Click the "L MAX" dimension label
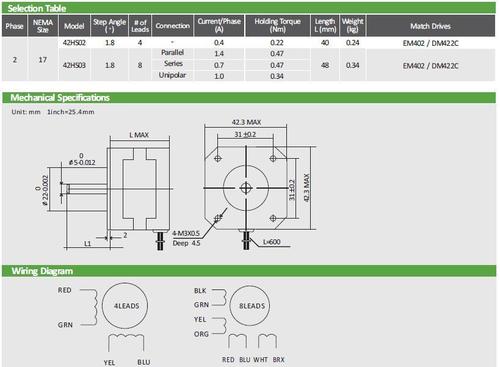Screen dimensions: 500x367 (139, 135)
